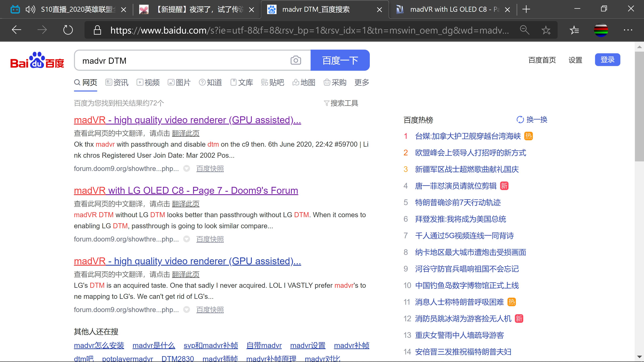Viewport: 644px width, 362px height.
Task: Open hot topic 台媒:加拿大护卫舰穿越台湾海峡
Action: [468, 136]
